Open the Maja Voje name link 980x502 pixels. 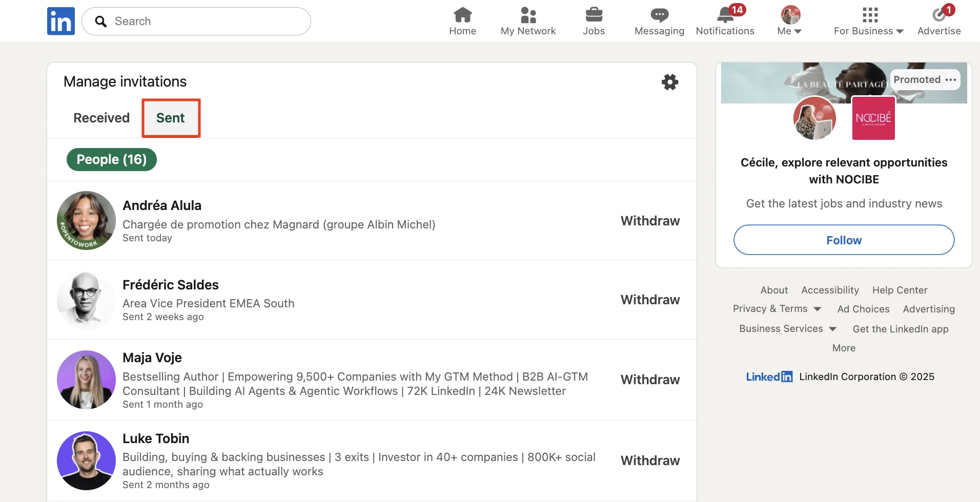click(x=152, y=358)
